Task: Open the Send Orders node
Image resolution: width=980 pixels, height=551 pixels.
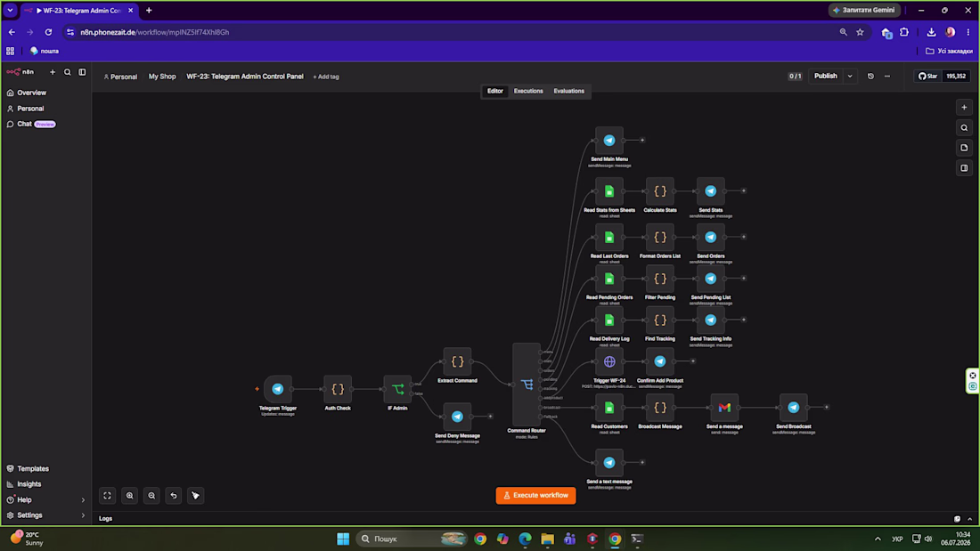Action: coord(711,238)
